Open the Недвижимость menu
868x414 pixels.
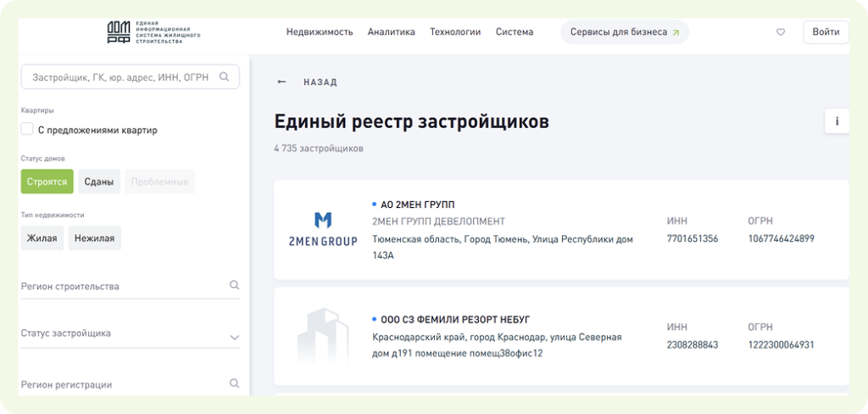click(x=320, y=32)
